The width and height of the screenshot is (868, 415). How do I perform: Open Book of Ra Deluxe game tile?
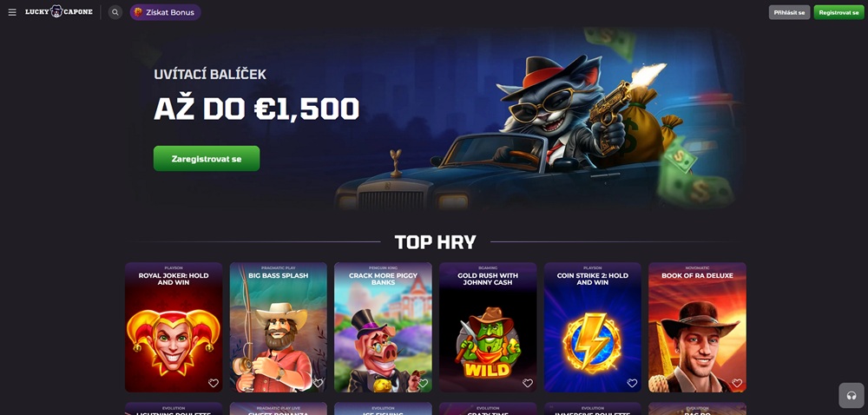click(x=698, y=327)
